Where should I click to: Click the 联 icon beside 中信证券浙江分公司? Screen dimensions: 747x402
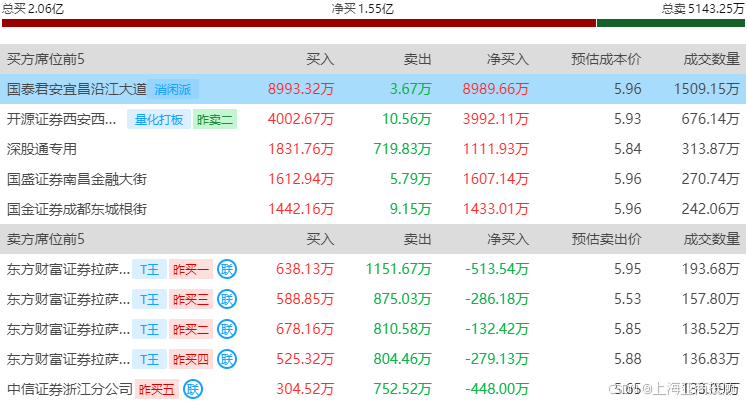click(x=192, y=390)
